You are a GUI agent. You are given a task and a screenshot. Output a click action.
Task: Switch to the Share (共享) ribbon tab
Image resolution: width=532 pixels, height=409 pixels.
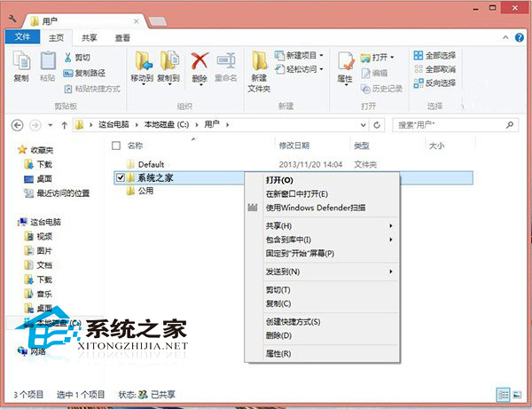pyautogui.click(x=90, y=37)
